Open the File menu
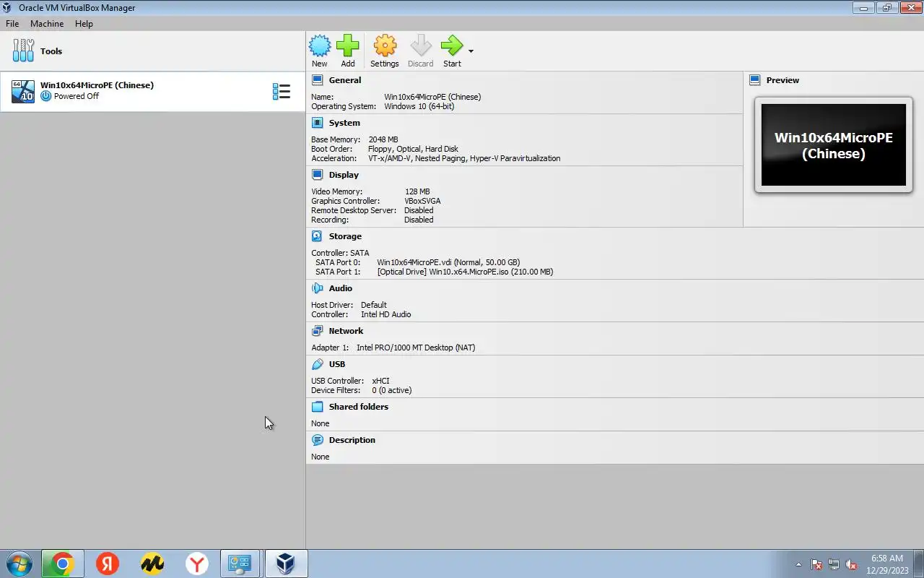This screenshot has height=578, width=924. pyautogui.click(x=12, y=24)
